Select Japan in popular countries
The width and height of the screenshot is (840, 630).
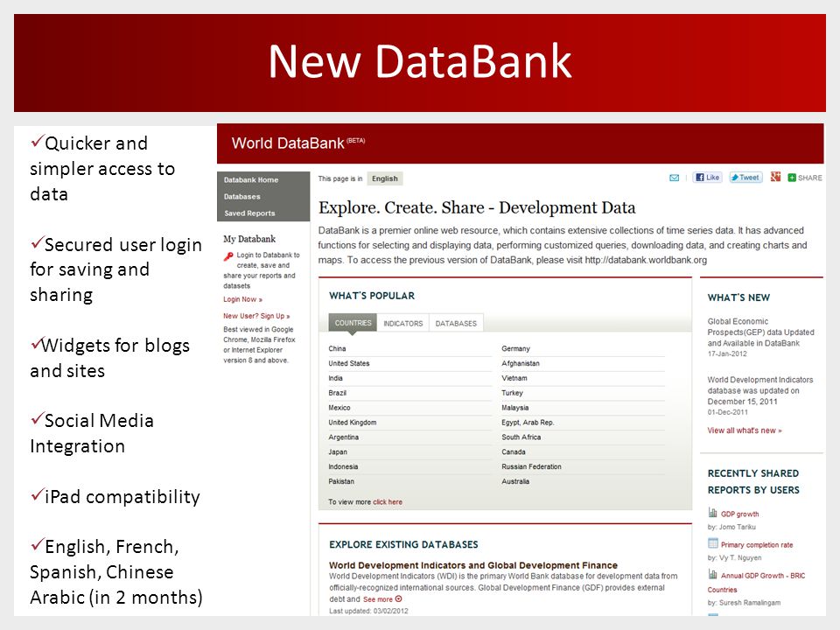[338, 451]
